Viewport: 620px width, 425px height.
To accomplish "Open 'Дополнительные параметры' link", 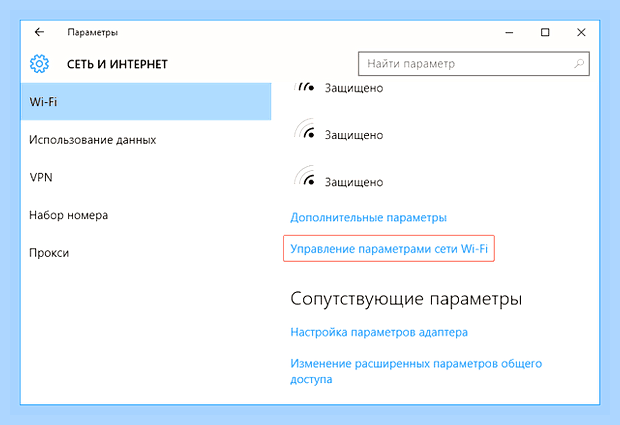I will (x=369, y=217).
